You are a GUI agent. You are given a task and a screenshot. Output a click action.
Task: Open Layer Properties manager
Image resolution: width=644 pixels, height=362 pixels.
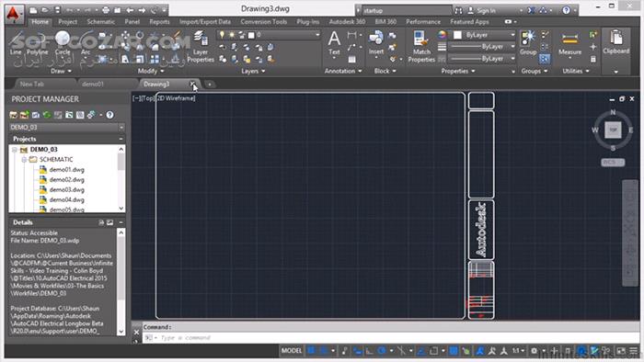(x=201, y=46)
